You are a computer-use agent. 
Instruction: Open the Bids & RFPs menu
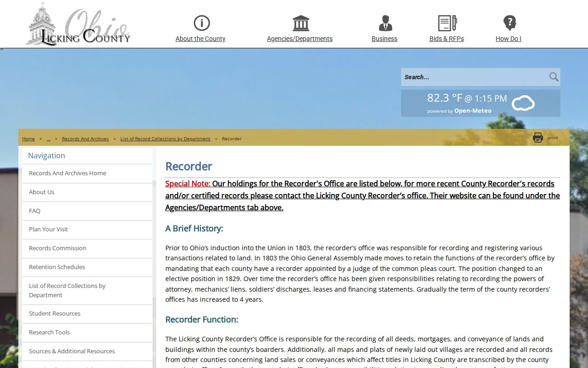pos(447,39)
